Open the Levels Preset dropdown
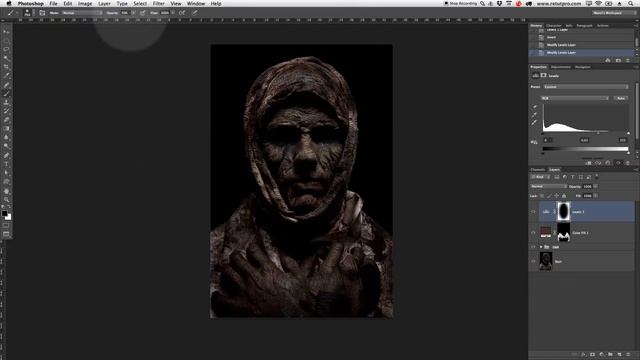 click(x=586, y=87)
